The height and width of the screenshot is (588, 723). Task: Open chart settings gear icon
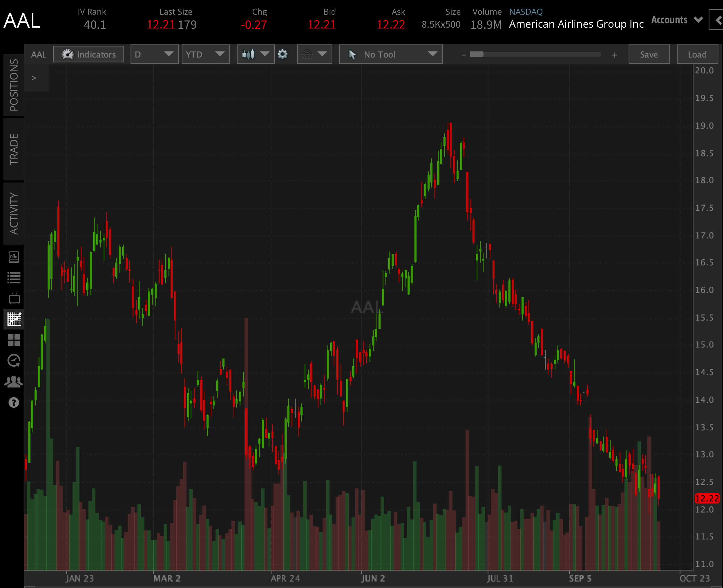[283, 54]
